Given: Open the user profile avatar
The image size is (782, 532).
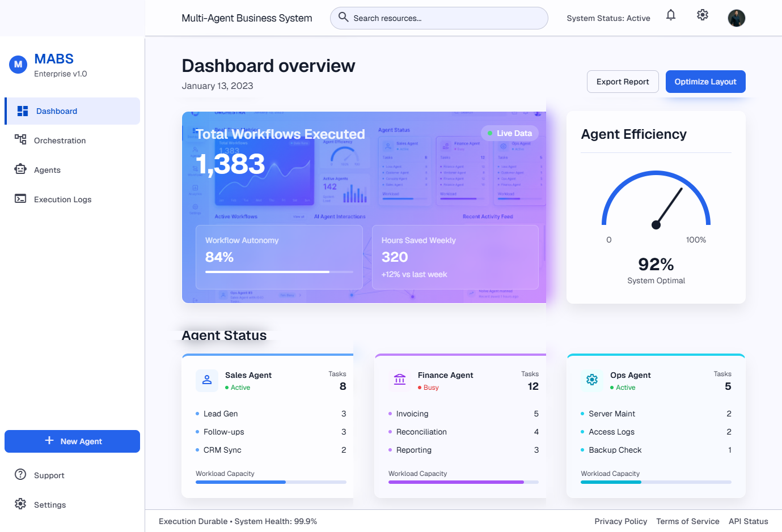Looking at the screenshot, I should coord(737,18).
